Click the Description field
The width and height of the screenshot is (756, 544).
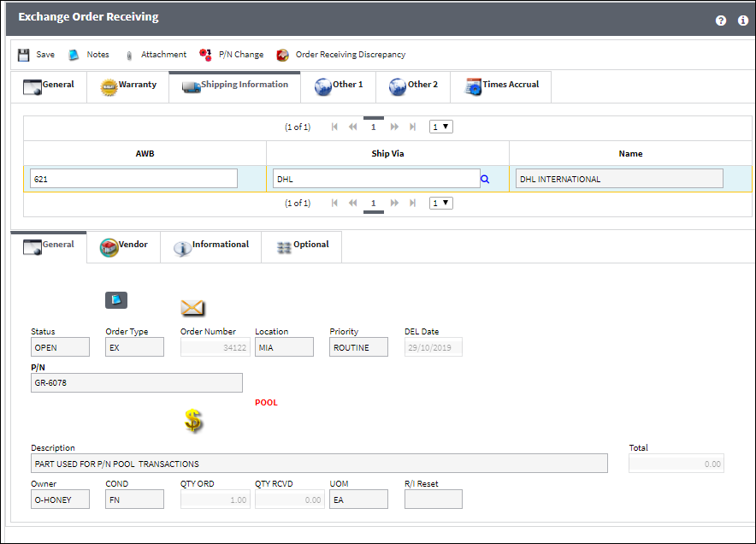pyautogui.click(x=319, y=464)
